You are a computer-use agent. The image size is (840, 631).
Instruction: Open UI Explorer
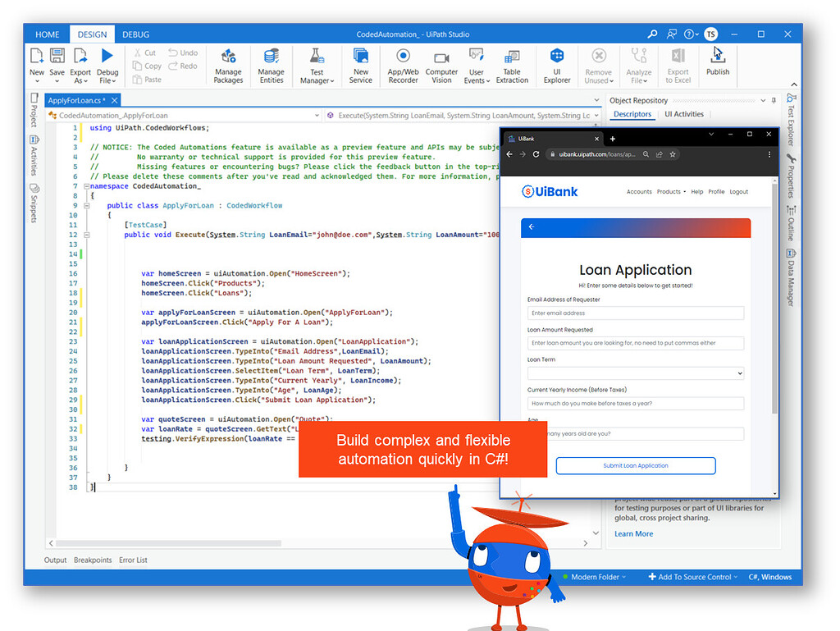557,66
